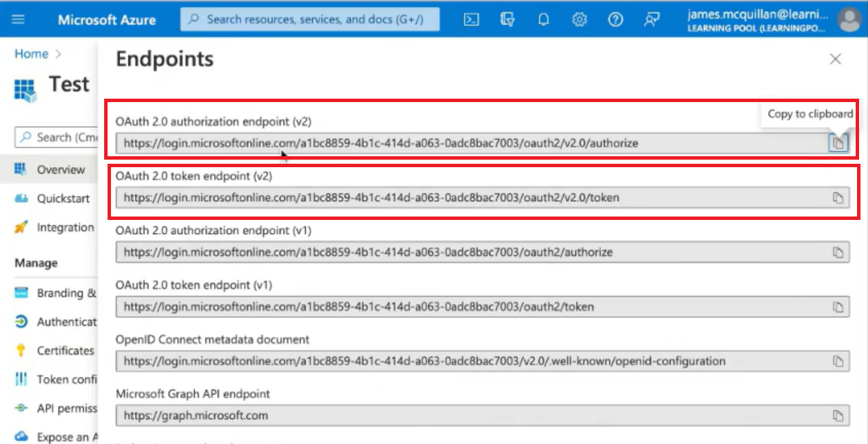Close the Endpoints panel
This screenshot has height=444, width=868.
pyautogui.click(x=835, y=60)
